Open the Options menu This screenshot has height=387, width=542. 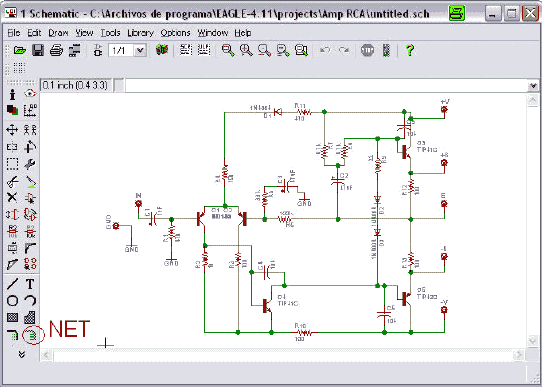[x=175, y=33]
